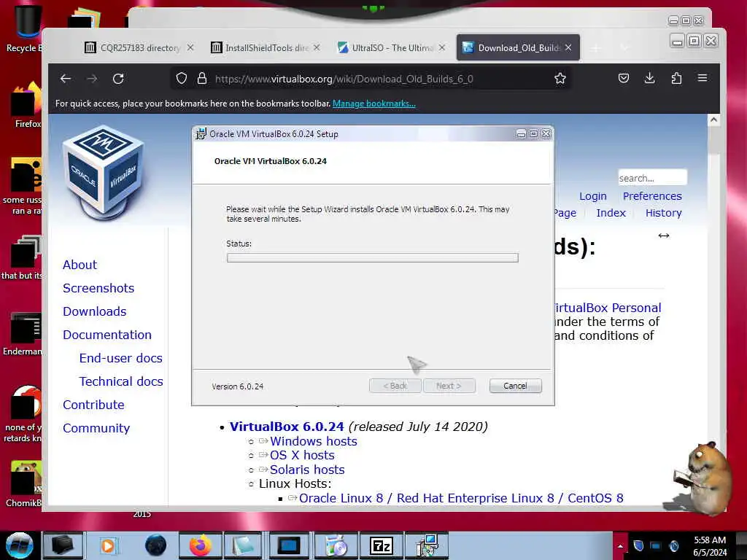The height and width of the screenshot is (560, 747).
Task: Open Technical docs link
Action: point(121,381)
